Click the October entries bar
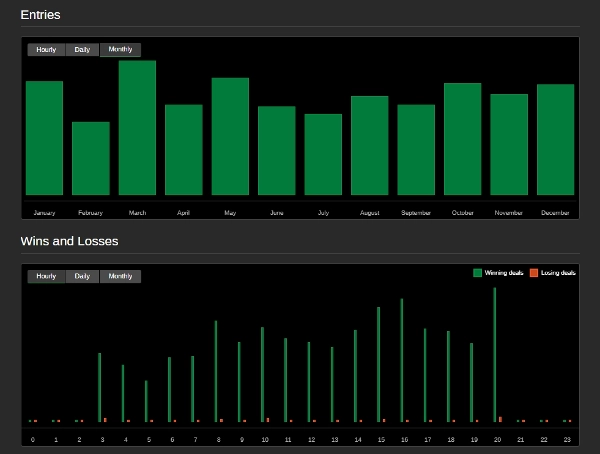 pyautogui.click(x=462, y=139)
